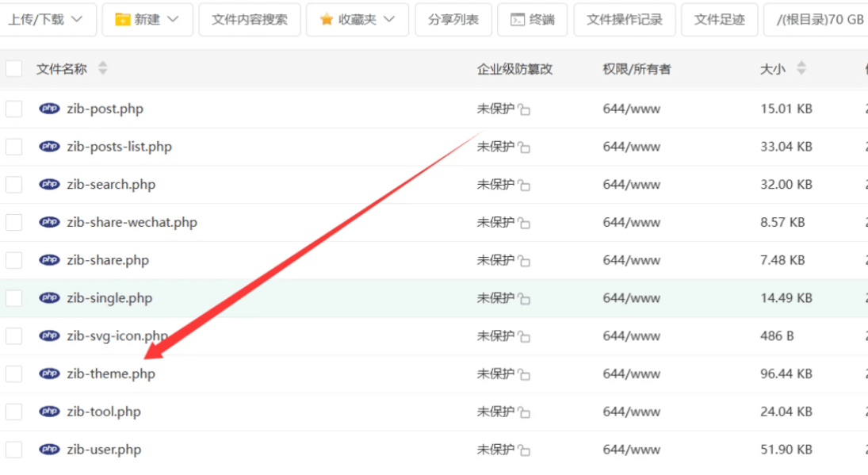Click the lock icon in zib-search.php row
This screenshot has height=475, width=868.
(524, 186)
